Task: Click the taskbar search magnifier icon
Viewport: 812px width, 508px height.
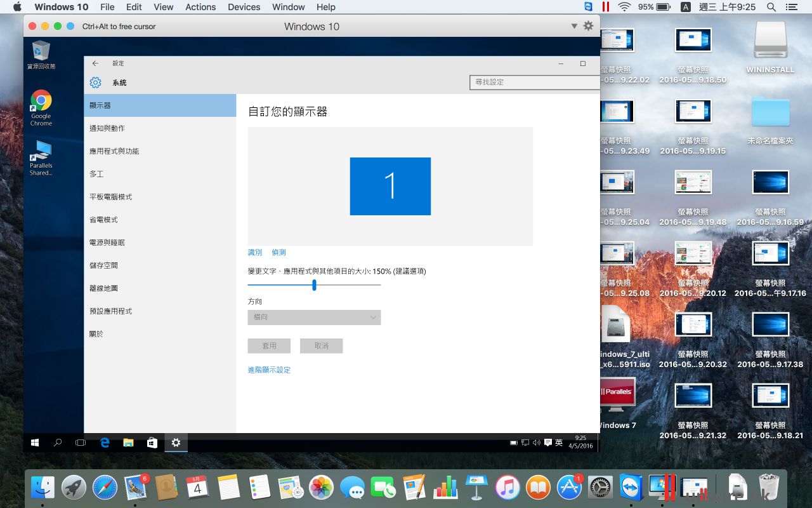Action: tap(58, 443)
